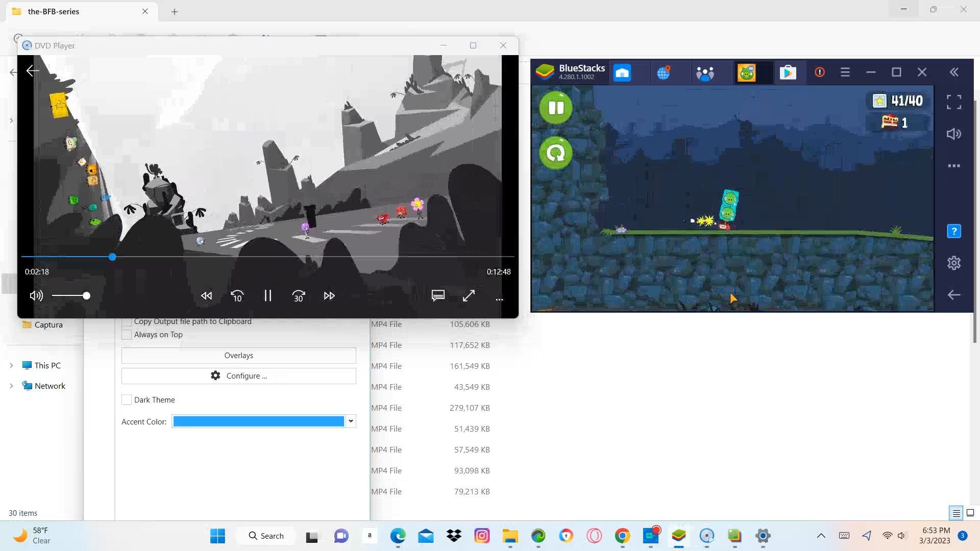Click the Overlays button
This screenshot has height=551, width=980.
tap(238, 356)
